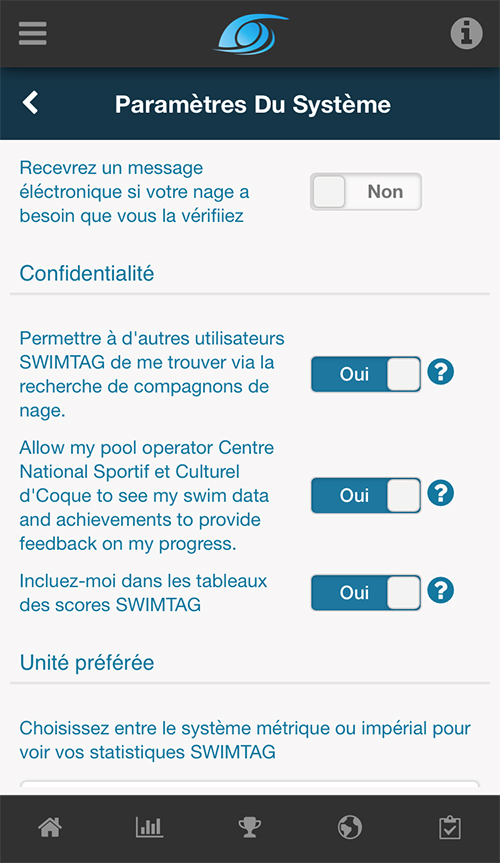This screenshot has height=863, width=500.
Task: Open the globe community tab
Action: click(350, 827)
